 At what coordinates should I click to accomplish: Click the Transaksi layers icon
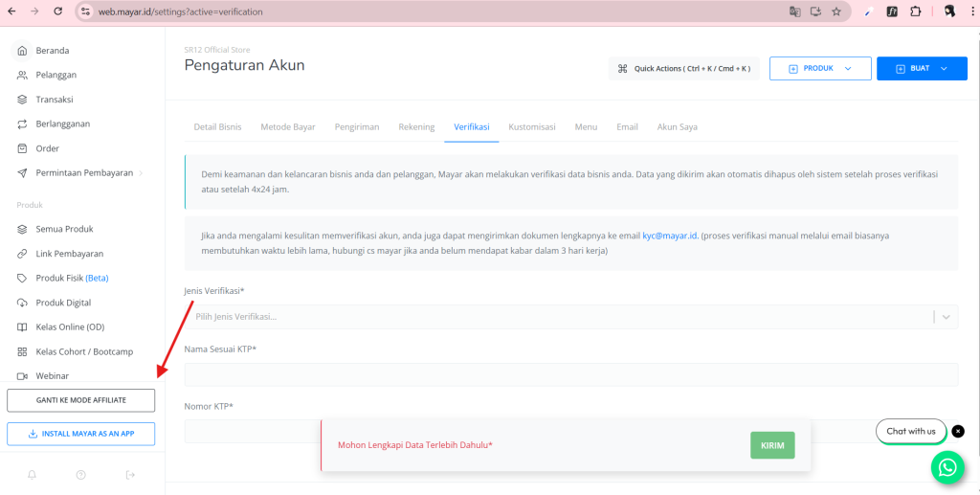click(23, 100)
